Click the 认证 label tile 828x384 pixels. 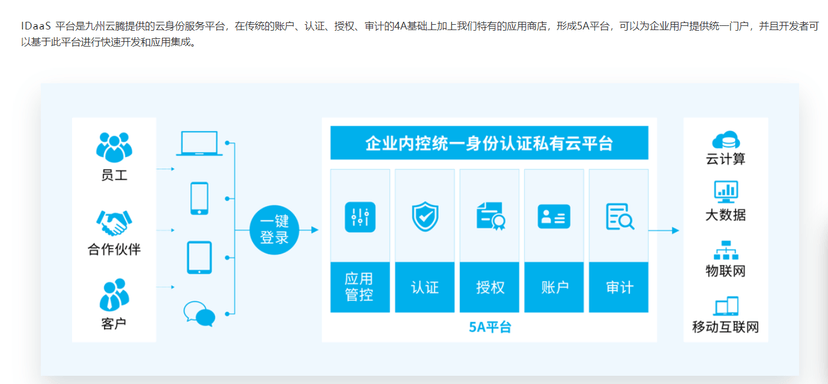coord(425,287)
